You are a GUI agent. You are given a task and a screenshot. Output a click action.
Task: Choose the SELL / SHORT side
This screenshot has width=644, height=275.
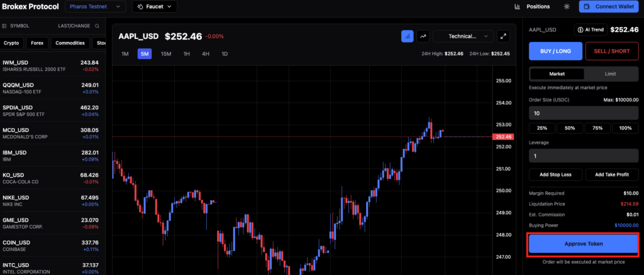pyautogui.click(x=612, y=51)
